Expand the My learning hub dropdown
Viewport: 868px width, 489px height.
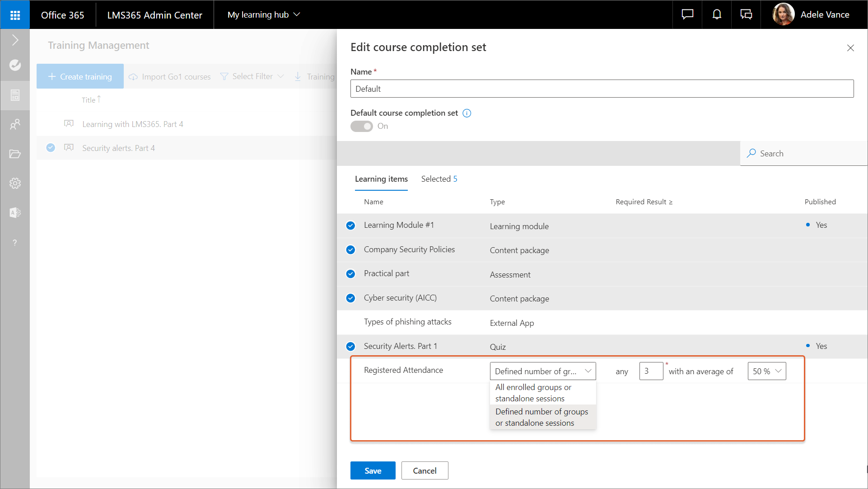pyautogui.click(x=264, y=15)
